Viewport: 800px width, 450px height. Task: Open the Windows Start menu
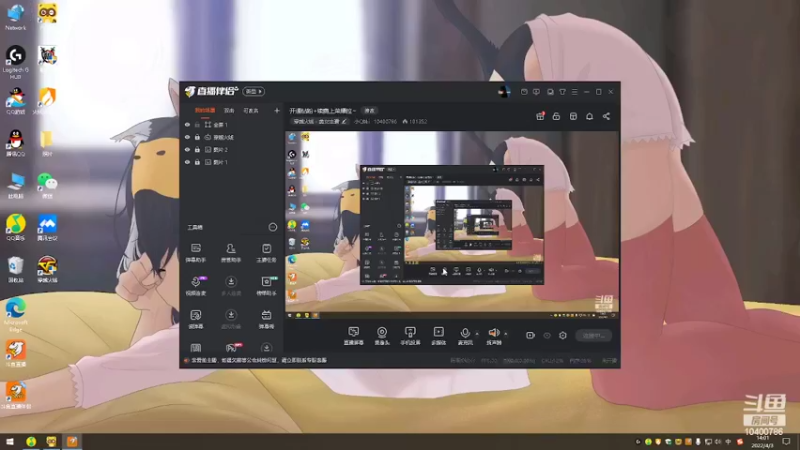pyautogui.click(x=10, y=441)
